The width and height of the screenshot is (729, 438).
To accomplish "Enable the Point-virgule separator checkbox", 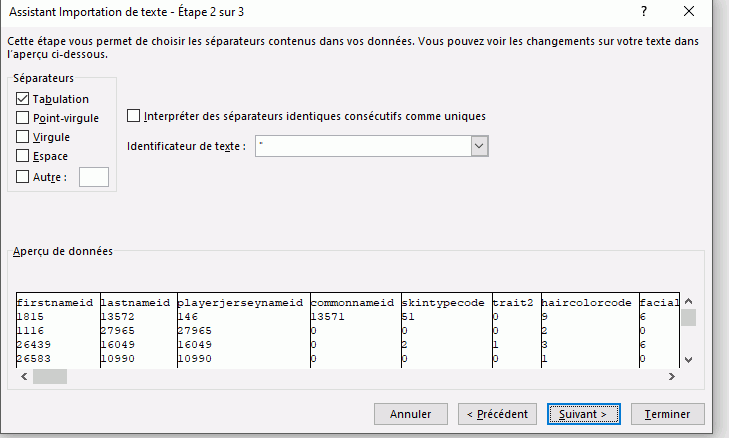I will pyautogui.click(x=23, y=118).
